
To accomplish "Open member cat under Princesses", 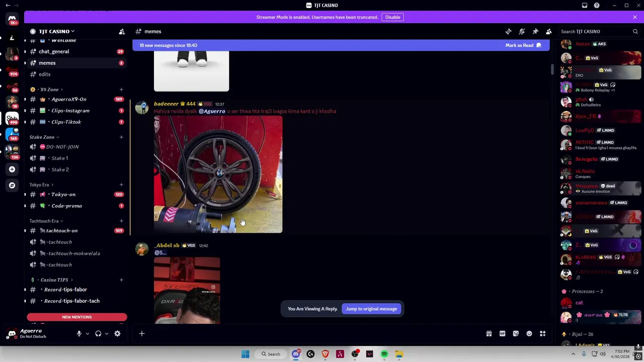I will pos(579,303).
